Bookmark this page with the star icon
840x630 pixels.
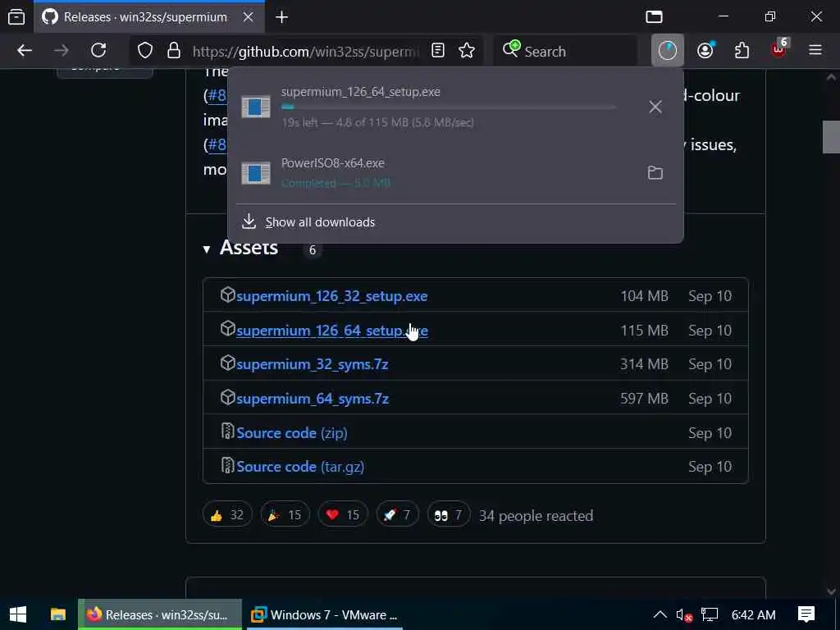[x=467, y=51]
